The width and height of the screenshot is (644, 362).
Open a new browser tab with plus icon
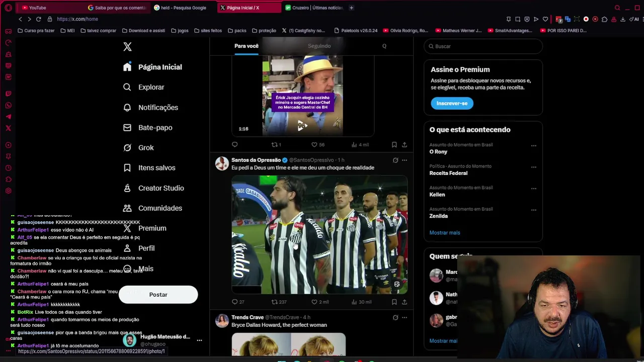click(351, 8)
